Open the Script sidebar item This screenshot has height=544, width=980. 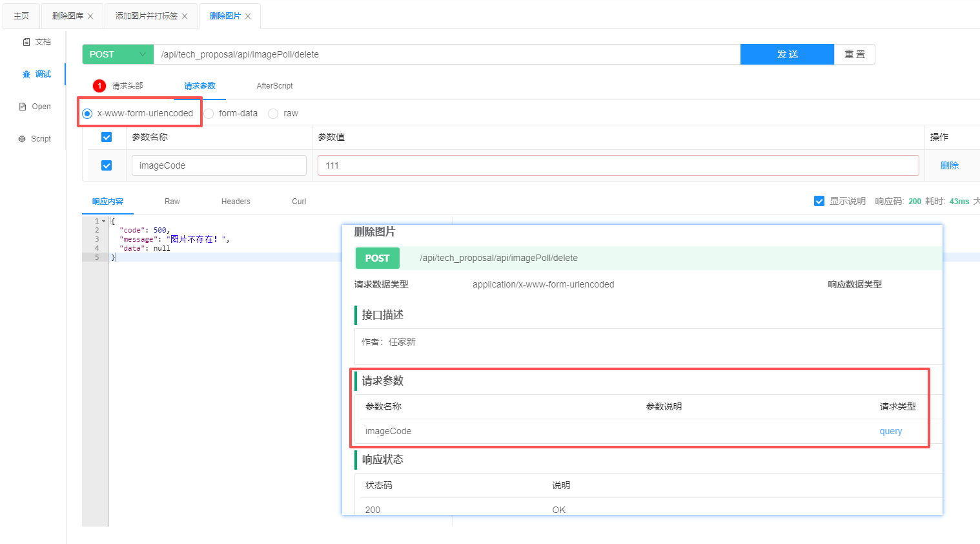35,139
